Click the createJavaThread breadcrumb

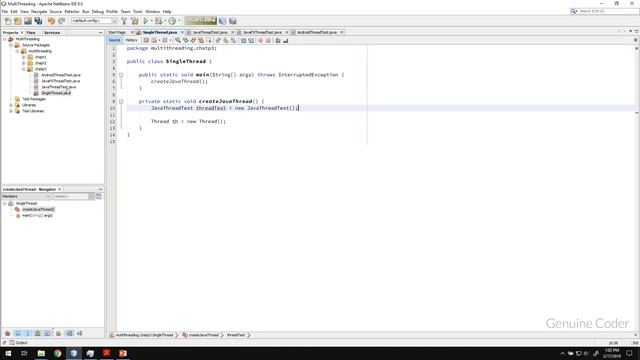click(204, 335)
